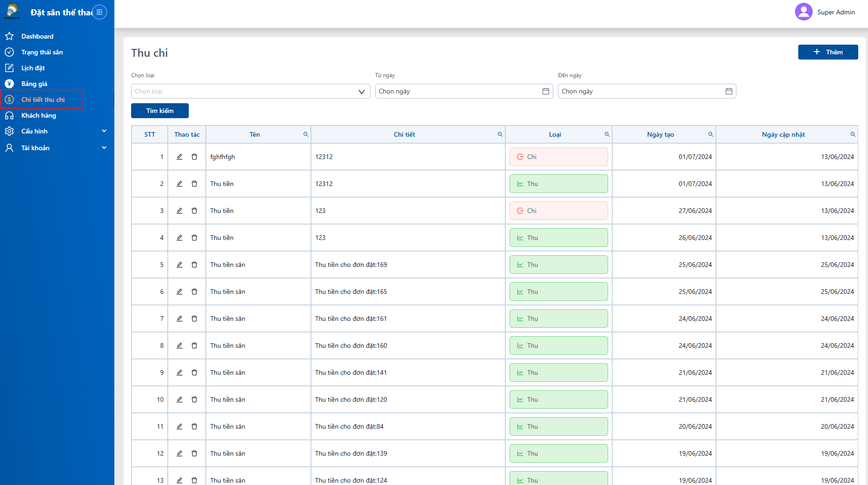Click the Đến ngày date field
Screen dimensions: 868x485
click(647, 91)
